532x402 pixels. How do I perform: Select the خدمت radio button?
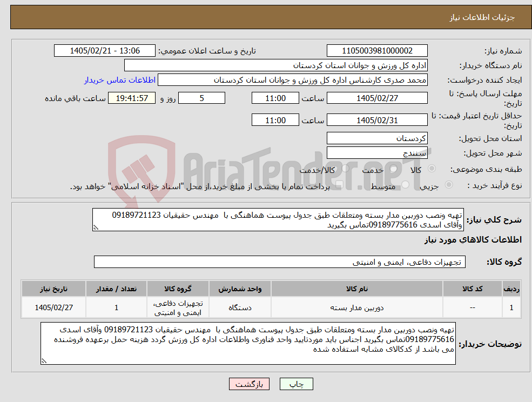393,169
